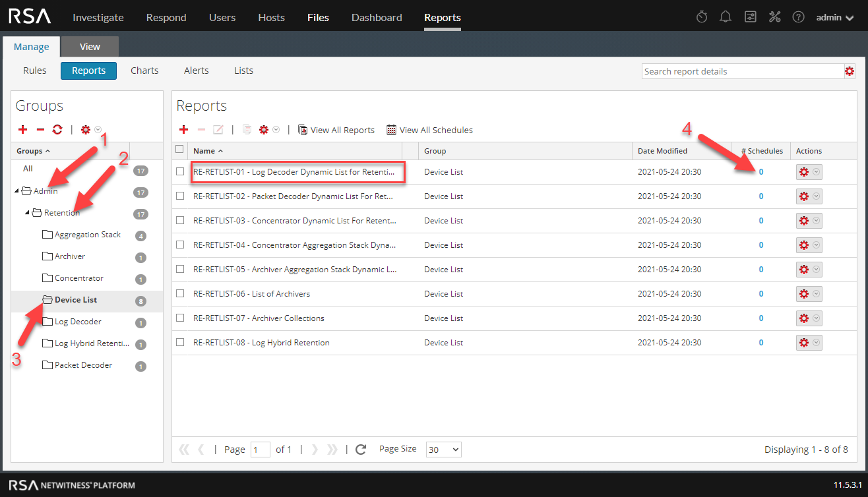The height and width of the screenshot is (497, 868).
Task: Click View All Reports
Action: pos(336,130)
